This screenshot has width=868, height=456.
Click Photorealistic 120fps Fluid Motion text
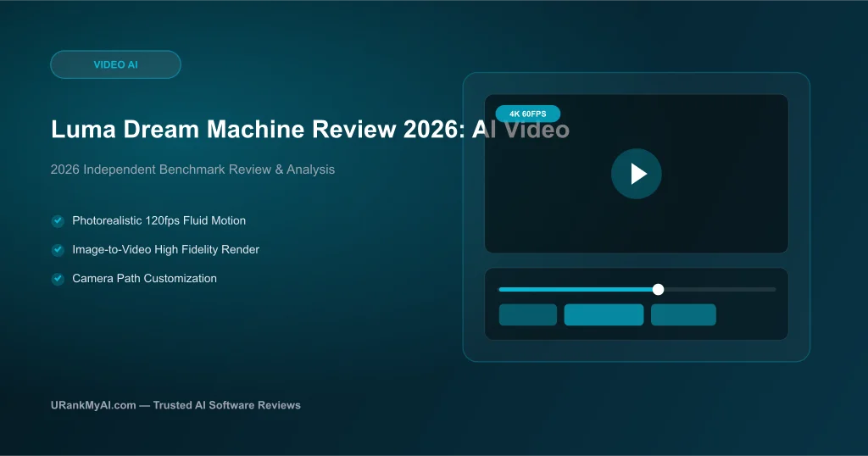(159, 221)
